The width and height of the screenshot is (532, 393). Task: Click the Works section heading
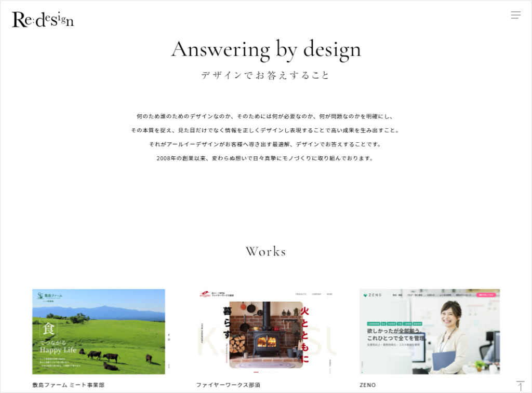pyautogui.click(x=265, y=252)
